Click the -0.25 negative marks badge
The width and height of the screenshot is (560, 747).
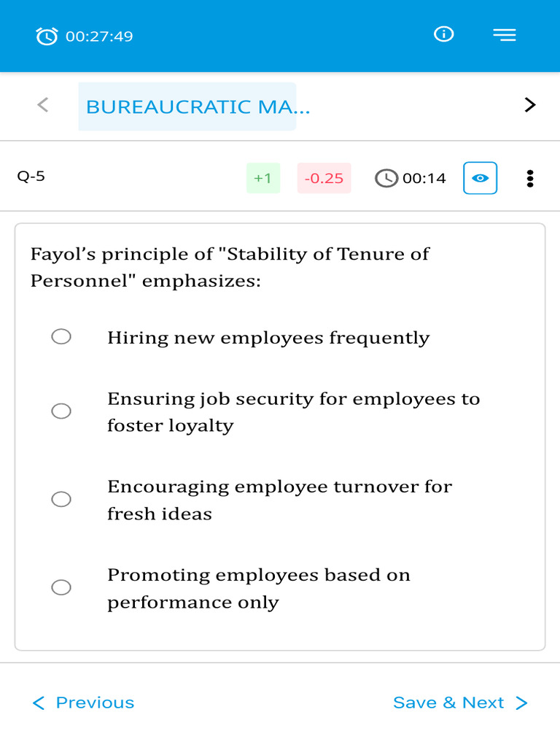(324, 178)
